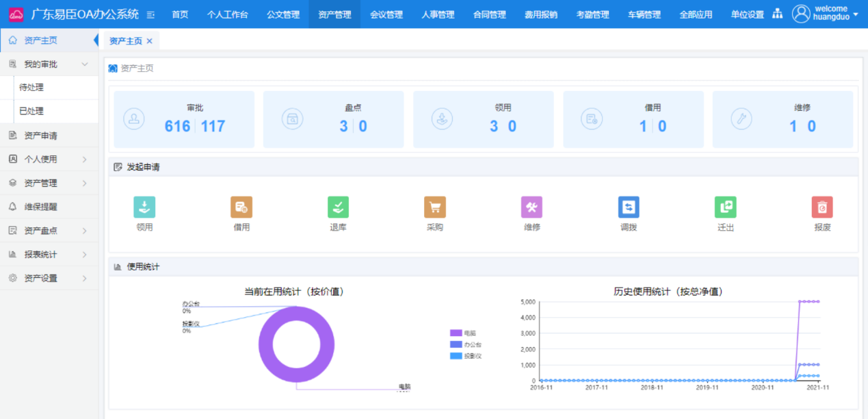
Task: Open 单位设置 in top navigation
Action: (748, 14)
